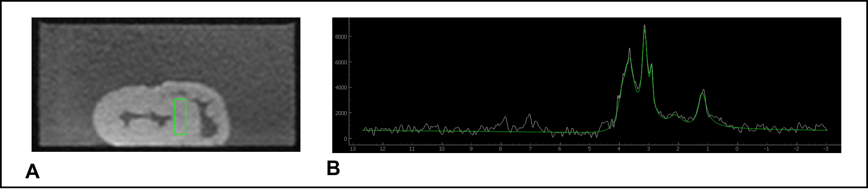The image size is (868, 195).
Task: Click the x-axis tick label "-2"
Action: coord(796,149)
